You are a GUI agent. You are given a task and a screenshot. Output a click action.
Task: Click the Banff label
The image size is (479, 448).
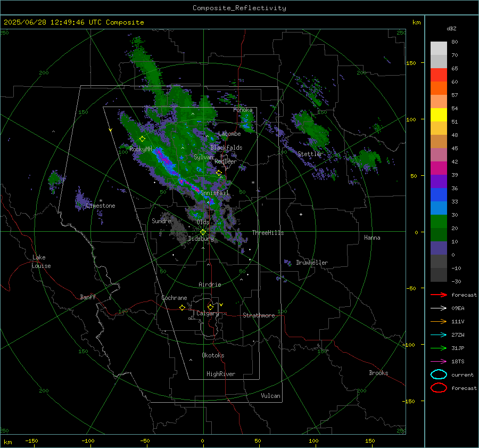pos(88,297)
